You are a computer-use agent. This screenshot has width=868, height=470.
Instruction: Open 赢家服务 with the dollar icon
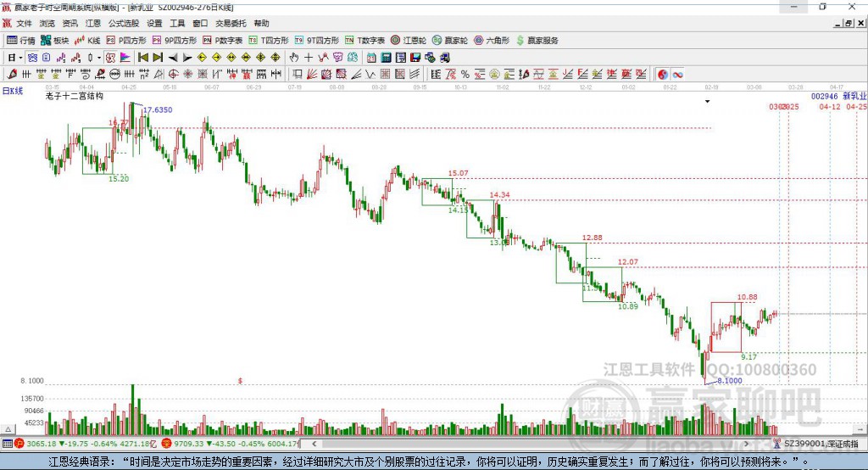(537, 41)
